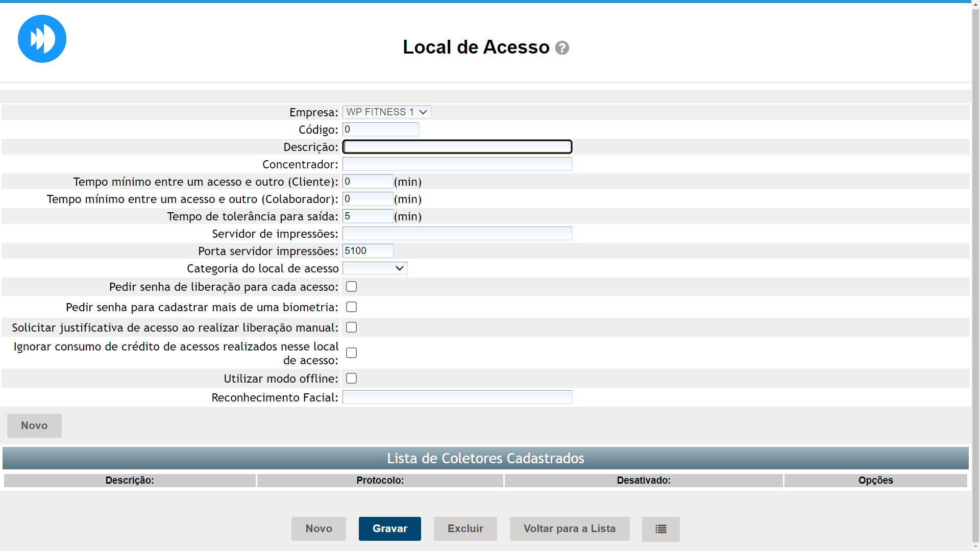Click the Reconhecimento Facial input
This screenshot has height=551, width=980.
(x=457, y=397)
